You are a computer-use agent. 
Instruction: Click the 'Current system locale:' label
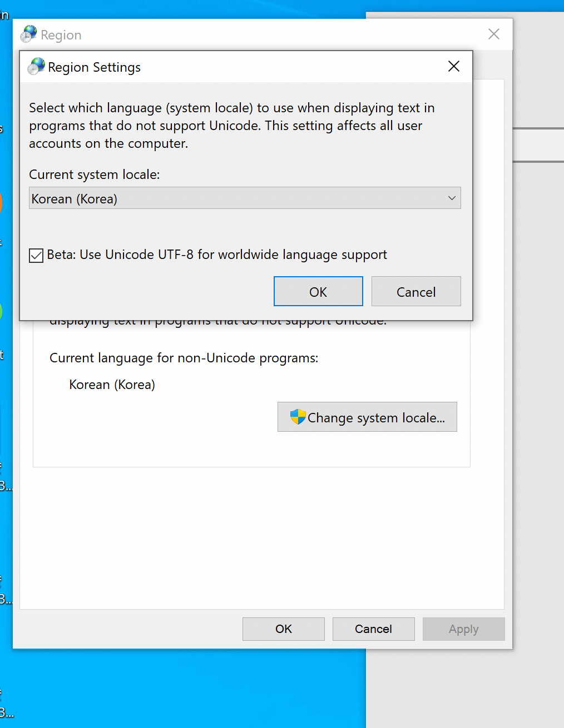95,174
